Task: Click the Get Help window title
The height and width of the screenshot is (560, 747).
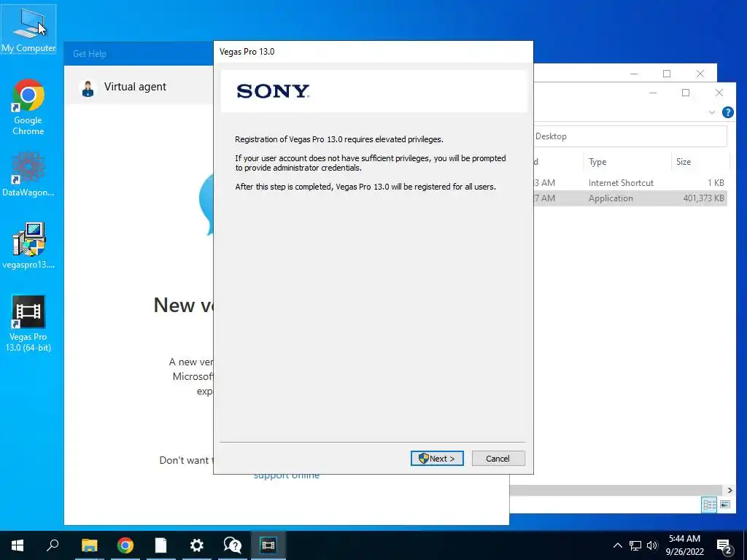Action: tap(90, 54)
